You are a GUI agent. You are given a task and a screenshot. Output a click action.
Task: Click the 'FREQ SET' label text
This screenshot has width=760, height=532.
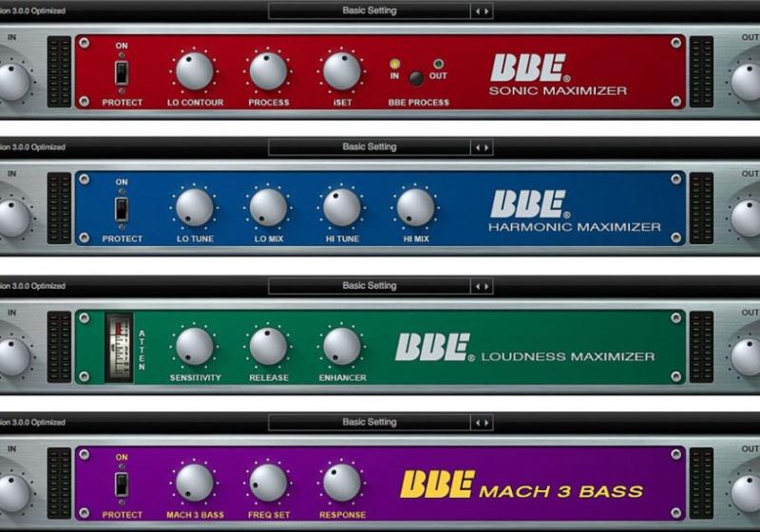tap(269, 515)
